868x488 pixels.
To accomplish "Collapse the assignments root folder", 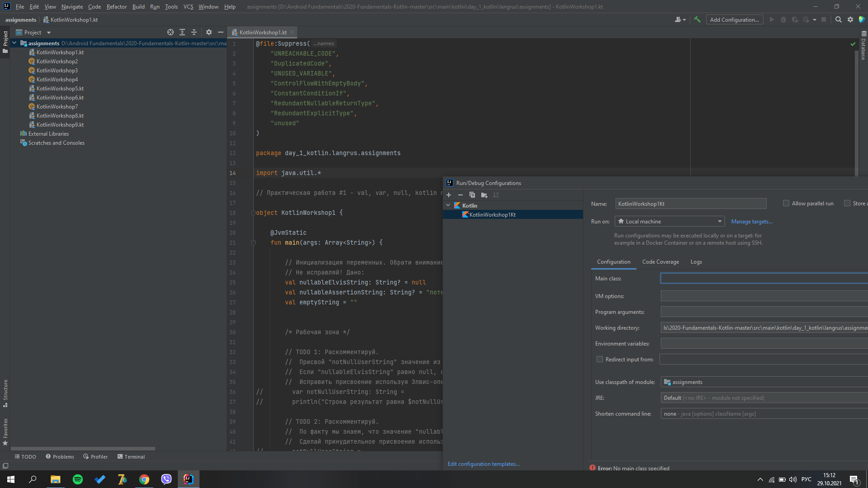I will click(14, 43).
